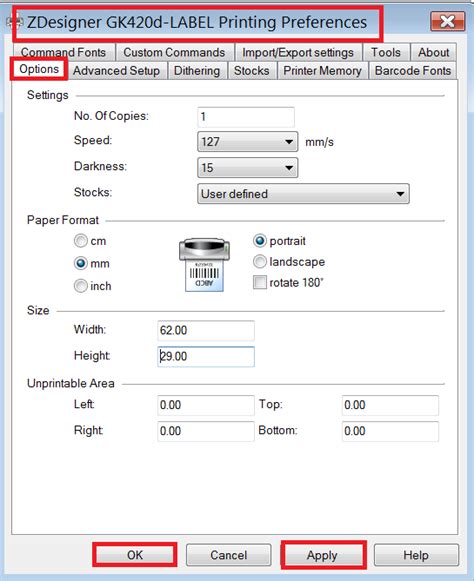474x581 pixels.
Task: Click the Unprintable Area section label
Action: tap(70, 383)
